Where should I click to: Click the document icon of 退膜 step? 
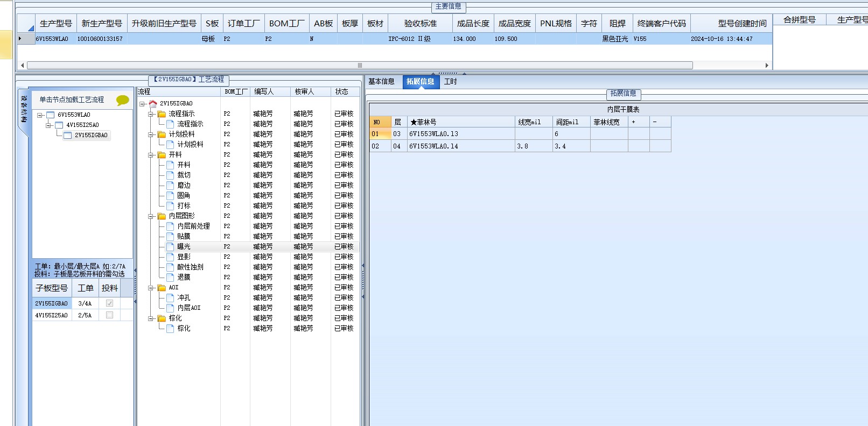pos(170,277)
